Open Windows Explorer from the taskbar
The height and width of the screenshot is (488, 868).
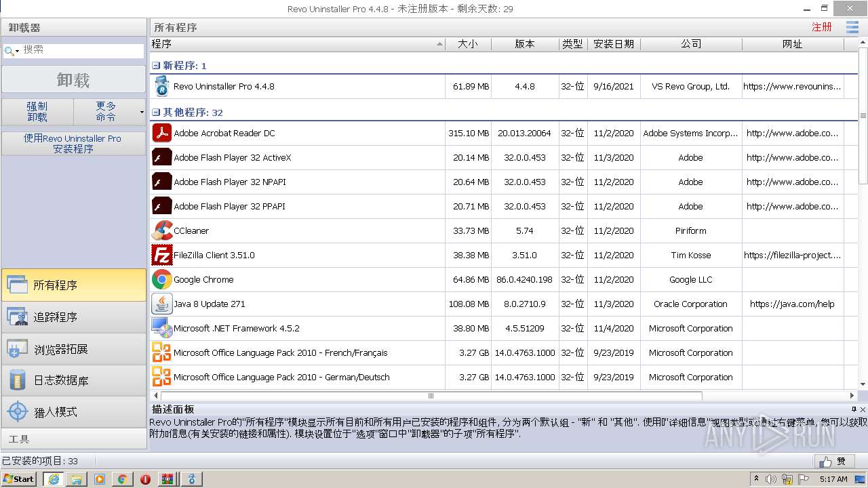coord(77,479)
